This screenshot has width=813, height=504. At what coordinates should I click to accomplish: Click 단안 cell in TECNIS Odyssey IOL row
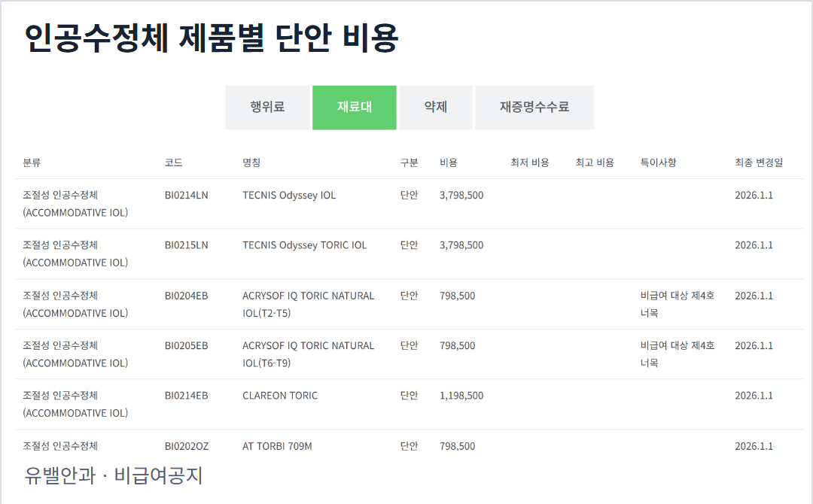(x=409, y=196)
